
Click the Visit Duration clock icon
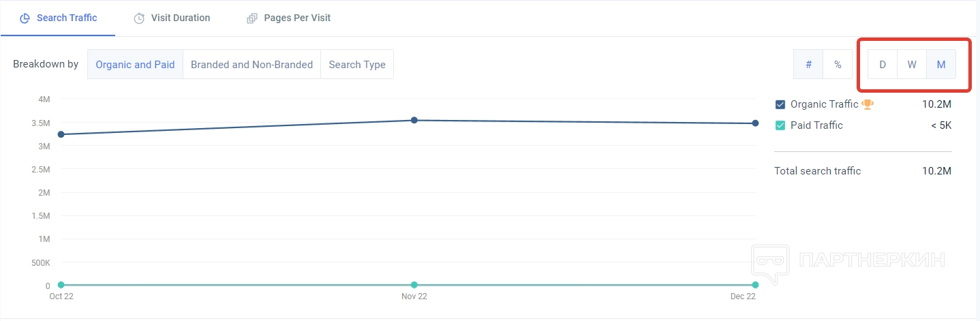(x=139, y=18)
